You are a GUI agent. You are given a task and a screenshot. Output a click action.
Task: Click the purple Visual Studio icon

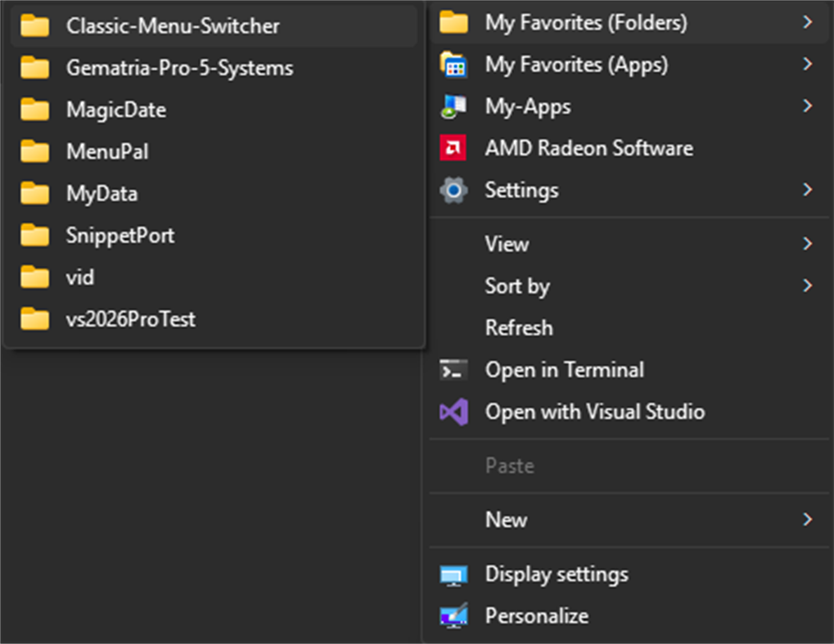[x=453, y=412]
